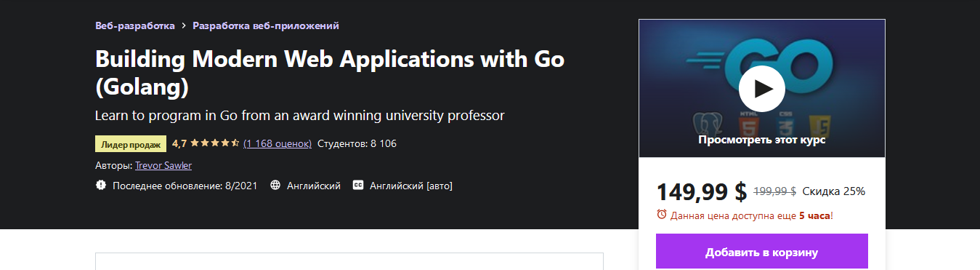
Task: Click the breadcrumb chevron separator
Action: (x=184, y=26)
